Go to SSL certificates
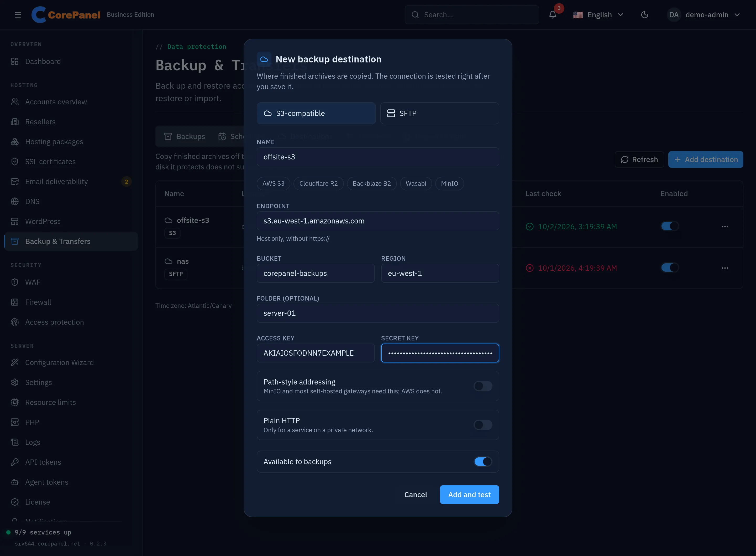The width and height of the screenshot is (756, 556). point(71,162)
